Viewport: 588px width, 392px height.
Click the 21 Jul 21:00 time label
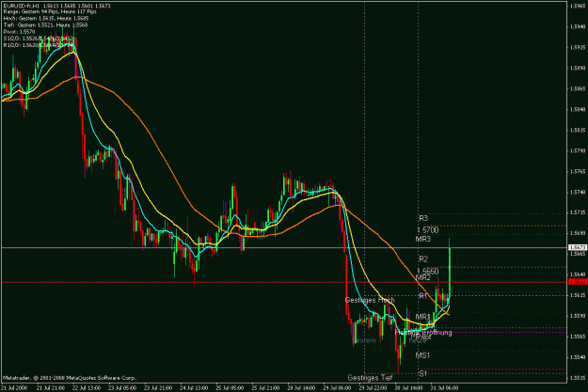coord(50,388)
